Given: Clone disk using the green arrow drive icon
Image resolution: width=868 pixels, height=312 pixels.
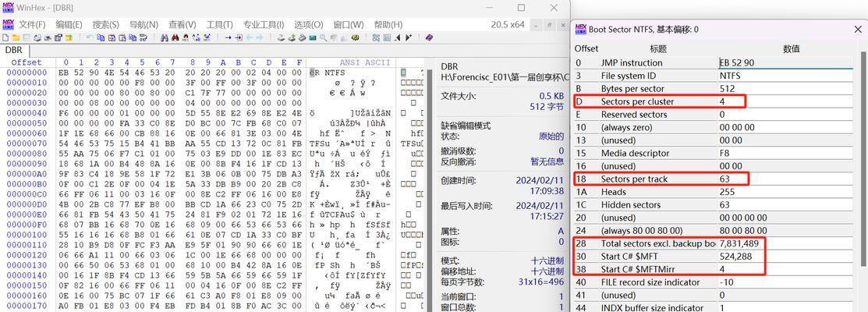Looking at the screenshot, I should tap(291, 37).
